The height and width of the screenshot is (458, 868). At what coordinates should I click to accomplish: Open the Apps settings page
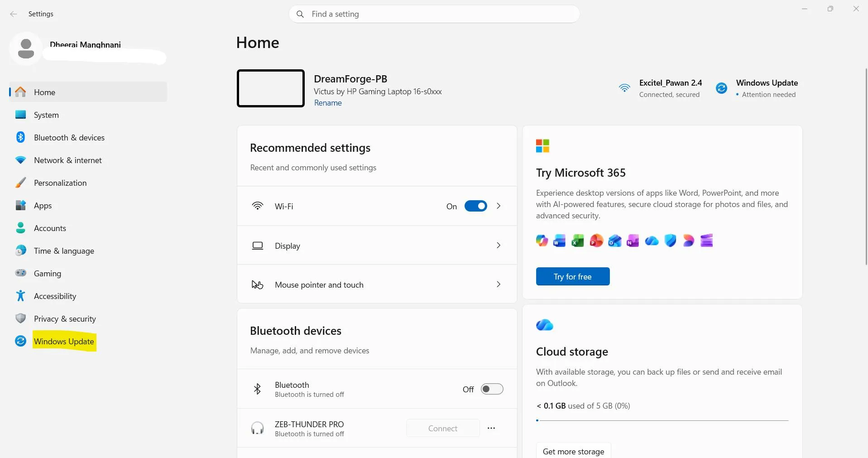tap(88, 205)
